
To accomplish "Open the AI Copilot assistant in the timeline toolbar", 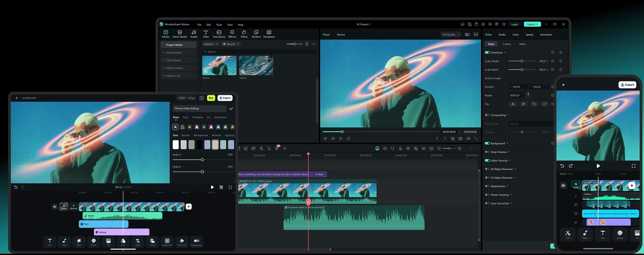I will point(377,148).
